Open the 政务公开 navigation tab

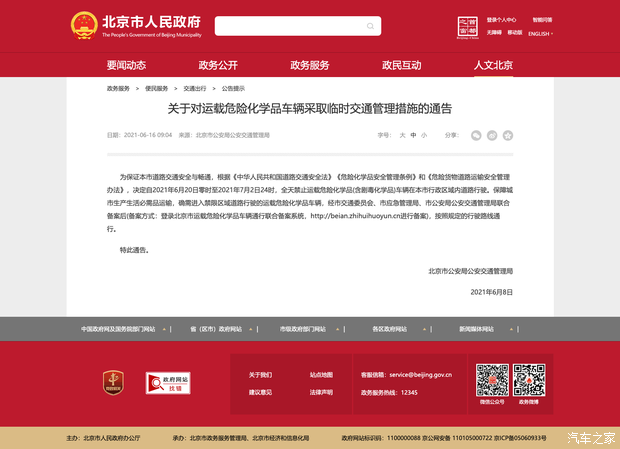click(218, 65)
